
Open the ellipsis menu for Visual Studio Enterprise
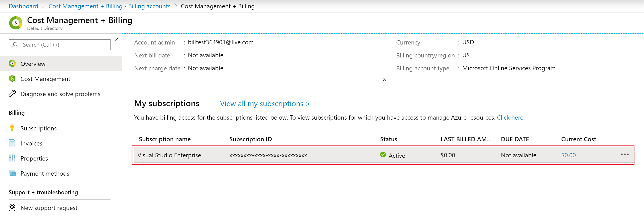[624, 155]
